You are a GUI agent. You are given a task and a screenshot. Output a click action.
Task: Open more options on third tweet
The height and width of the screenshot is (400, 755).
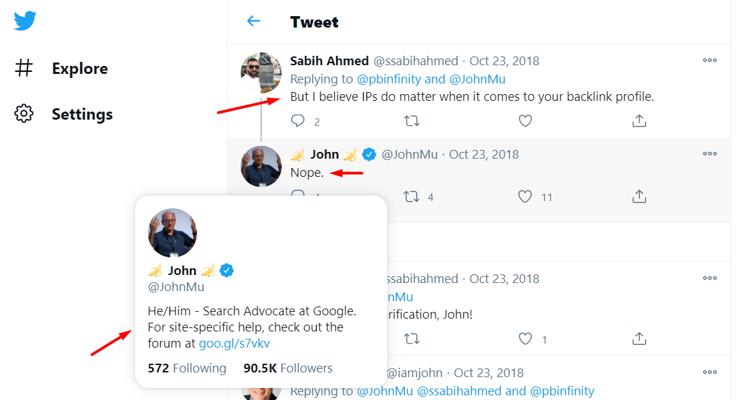click(x=709, y=278)
